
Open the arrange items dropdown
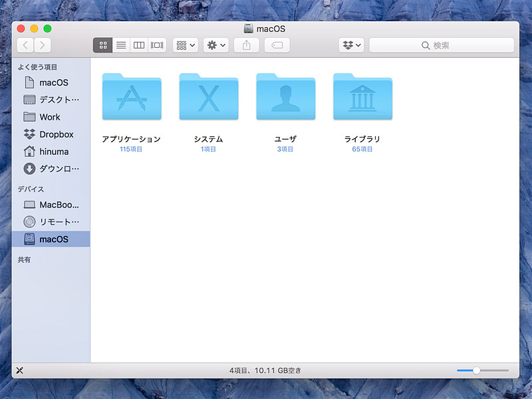pyautogui.click(x=186, y=45)
